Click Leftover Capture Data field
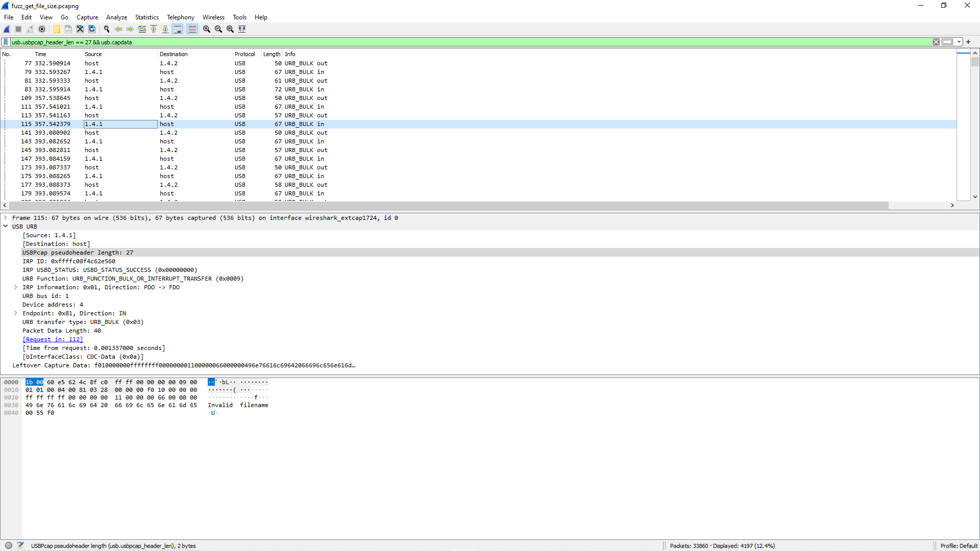This screenshot has width=980, height=551. pos(184,365)
